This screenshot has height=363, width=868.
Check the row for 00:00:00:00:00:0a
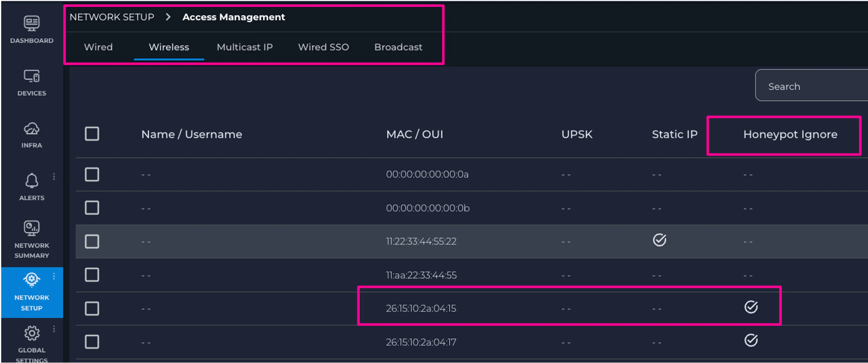92,174
